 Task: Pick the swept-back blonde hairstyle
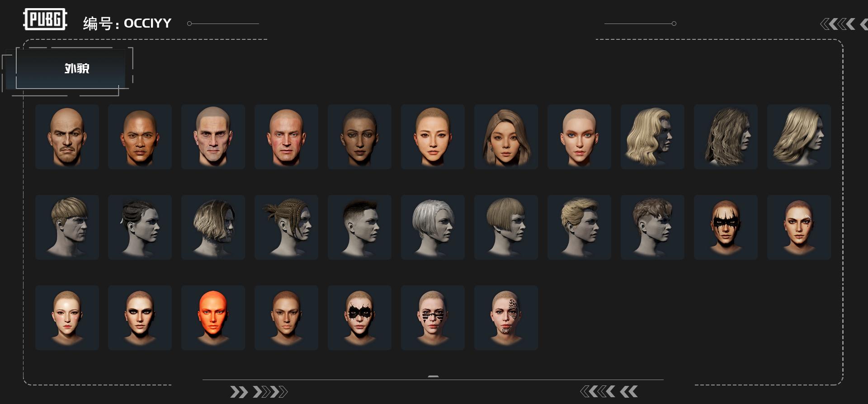(x=579, y=227)
